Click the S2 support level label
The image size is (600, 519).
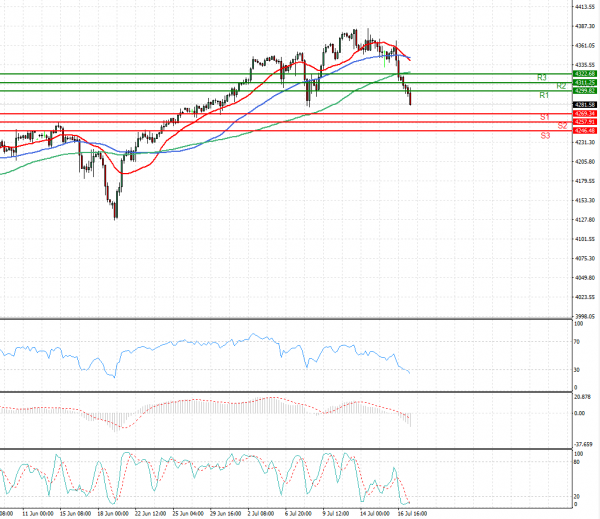[x=562, y=126]
